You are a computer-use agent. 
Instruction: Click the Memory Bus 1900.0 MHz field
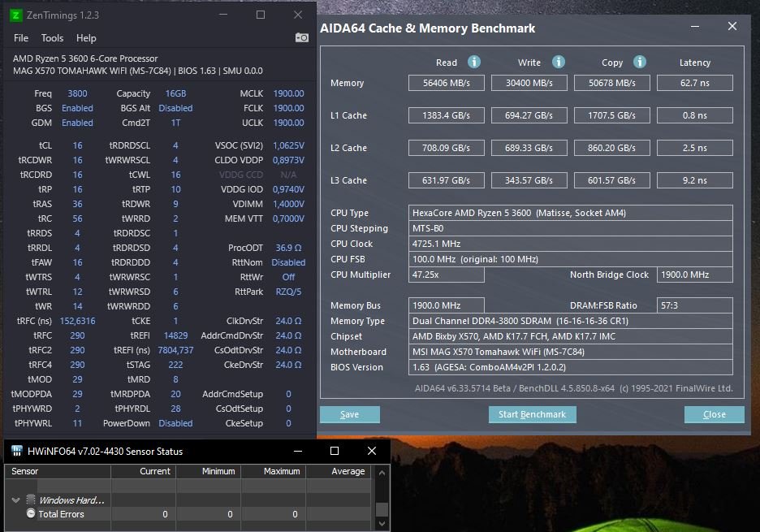pyautogui.click(x=447, y=305)
